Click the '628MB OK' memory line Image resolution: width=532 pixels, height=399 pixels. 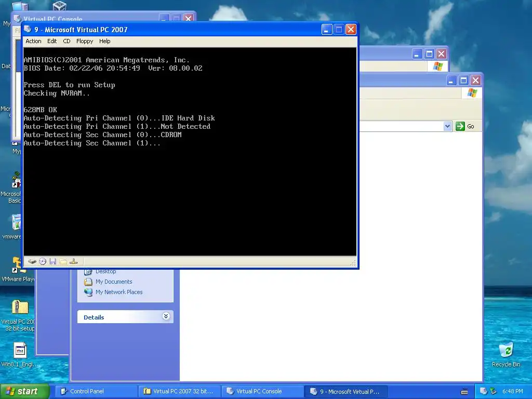pyautogui.click(x=40, y=110)
